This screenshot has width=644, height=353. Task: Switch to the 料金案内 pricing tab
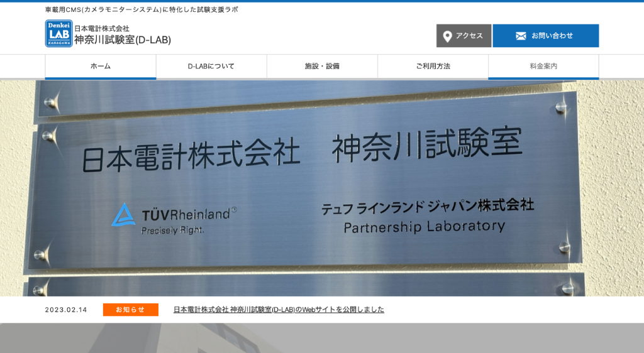[x=543, y=66]
